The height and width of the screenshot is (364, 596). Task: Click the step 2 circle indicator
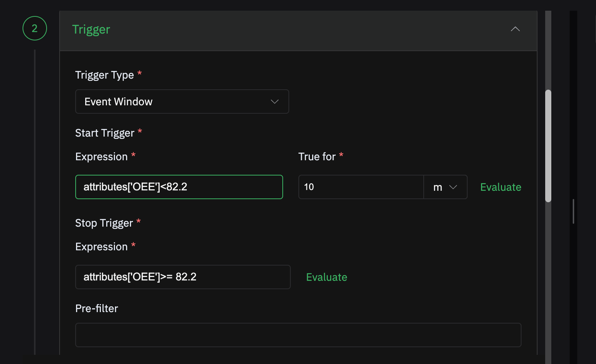pyautogui.click(x=35, y=28)
